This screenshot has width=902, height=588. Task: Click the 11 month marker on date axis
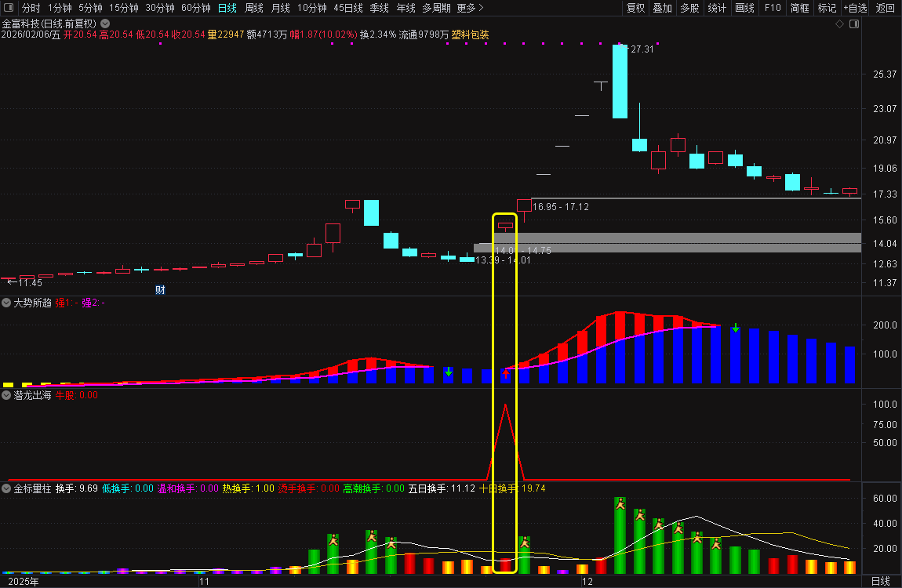[204, 581]
